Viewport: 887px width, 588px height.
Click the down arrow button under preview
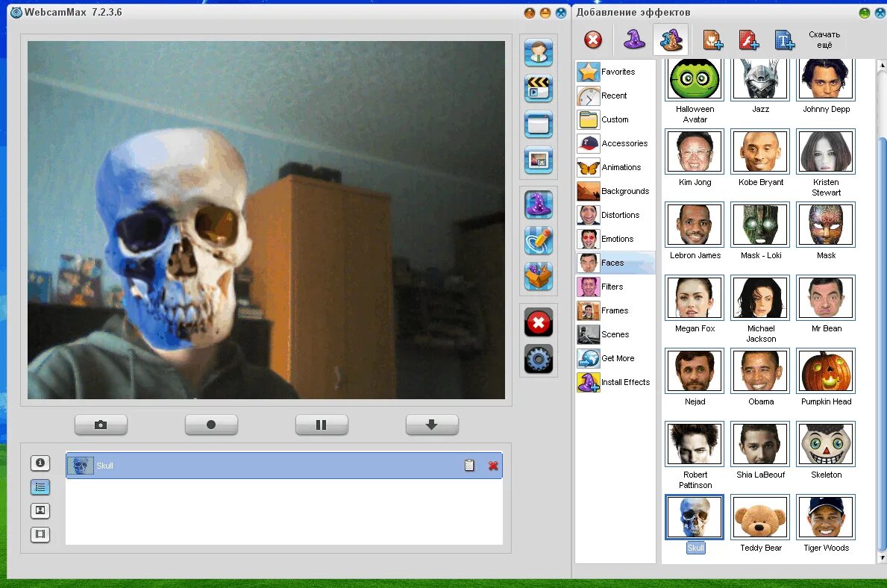click(x=432, y=425)
